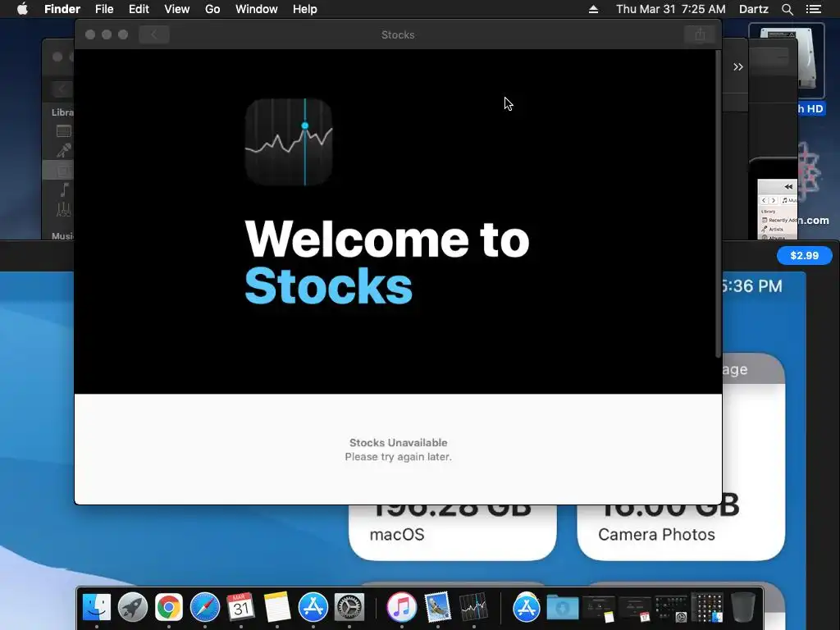
Task: Open Notification Center list icon
Action: 813,9
